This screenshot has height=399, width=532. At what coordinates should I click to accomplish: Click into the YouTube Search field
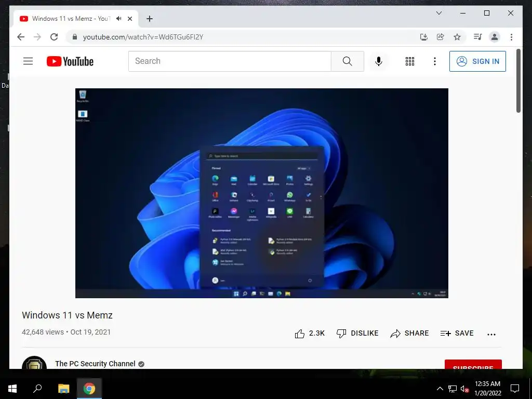(x=230, y=61)
